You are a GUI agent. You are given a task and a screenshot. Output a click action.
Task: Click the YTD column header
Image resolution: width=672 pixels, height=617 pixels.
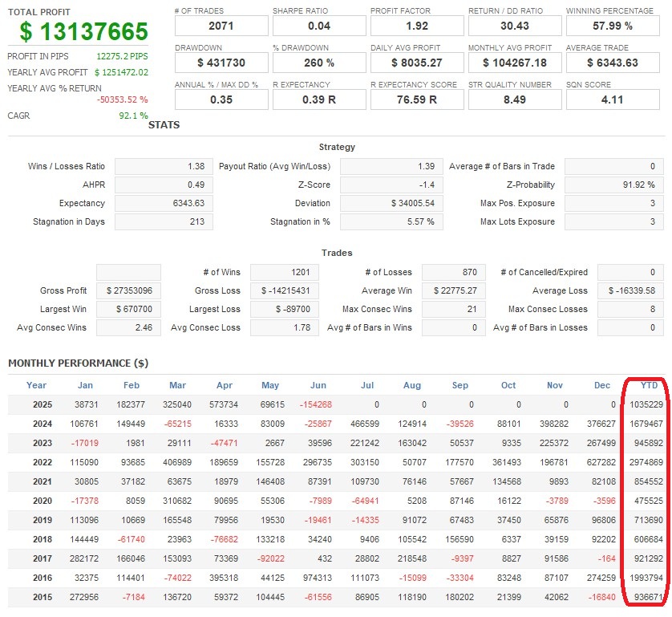649,385
